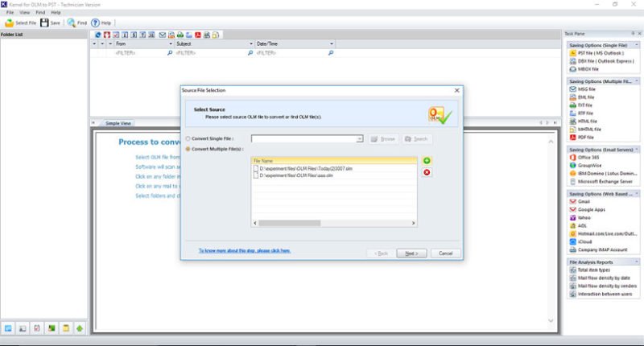Image resolution: width=644 pixels, height=346 pixels.
Task: Open 'To know more about this step' link
Action: [x=245, y=250]
